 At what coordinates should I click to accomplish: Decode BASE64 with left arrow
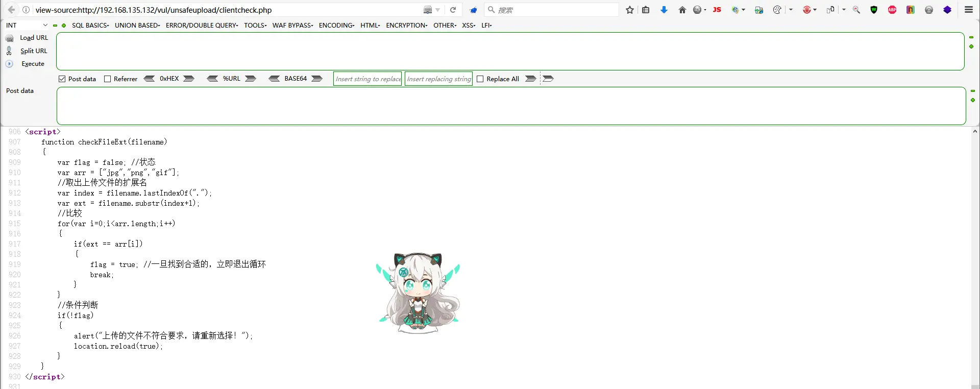274,79
